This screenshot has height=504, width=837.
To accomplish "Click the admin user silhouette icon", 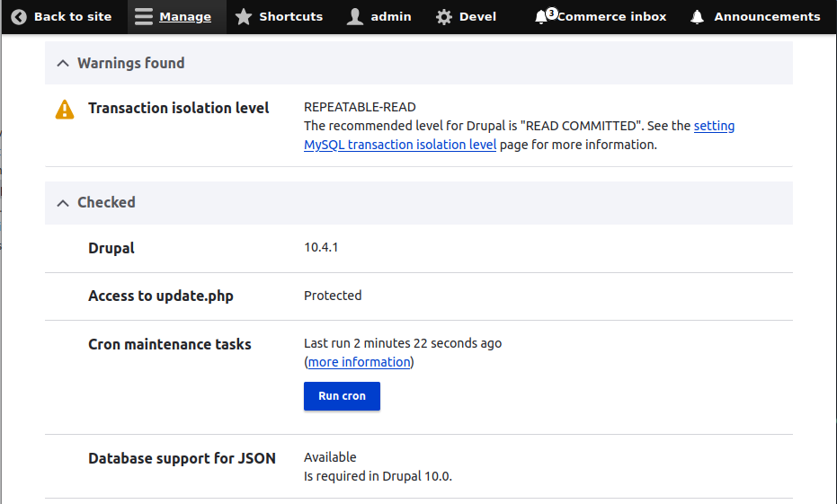I will (355, 17).
